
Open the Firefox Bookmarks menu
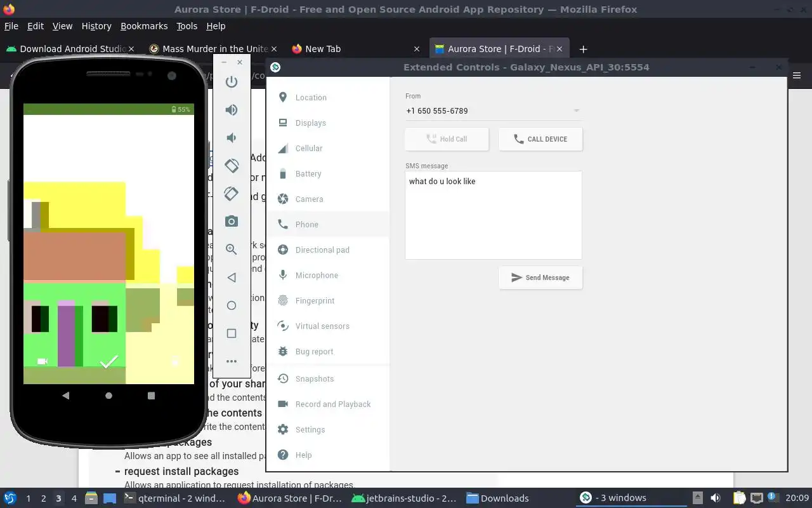point(144,26)
